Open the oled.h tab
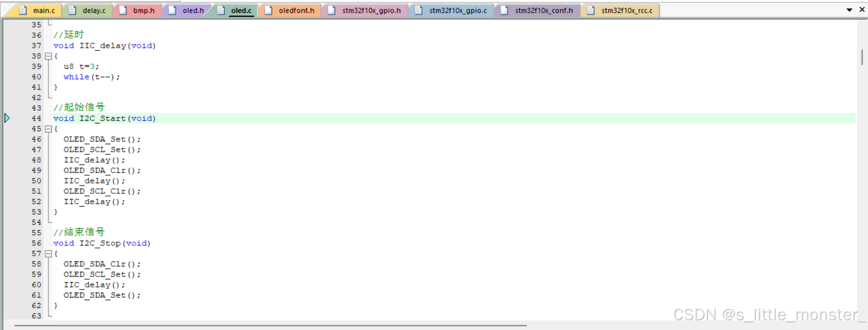 (187, 10)
